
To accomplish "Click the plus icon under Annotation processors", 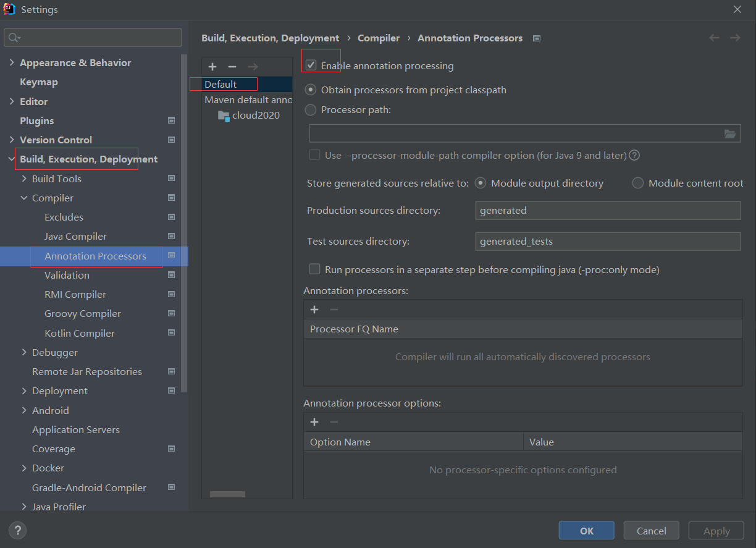I will (314, 310).
